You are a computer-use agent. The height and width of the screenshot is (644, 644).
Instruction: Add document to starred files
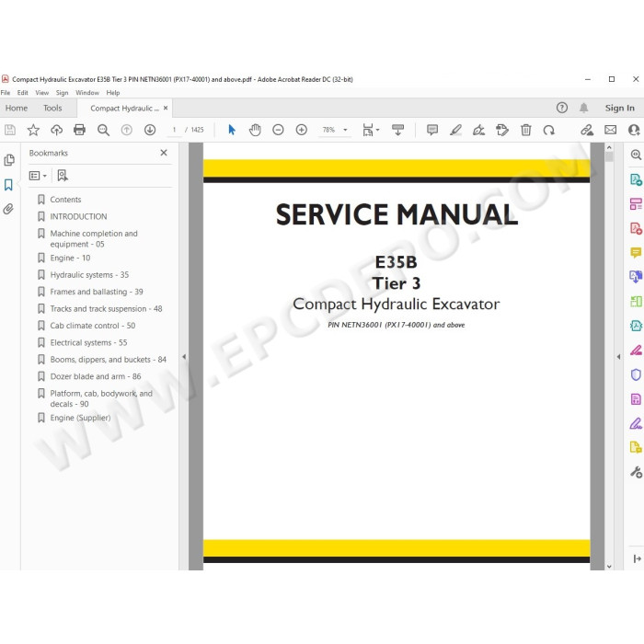point(33,131)
